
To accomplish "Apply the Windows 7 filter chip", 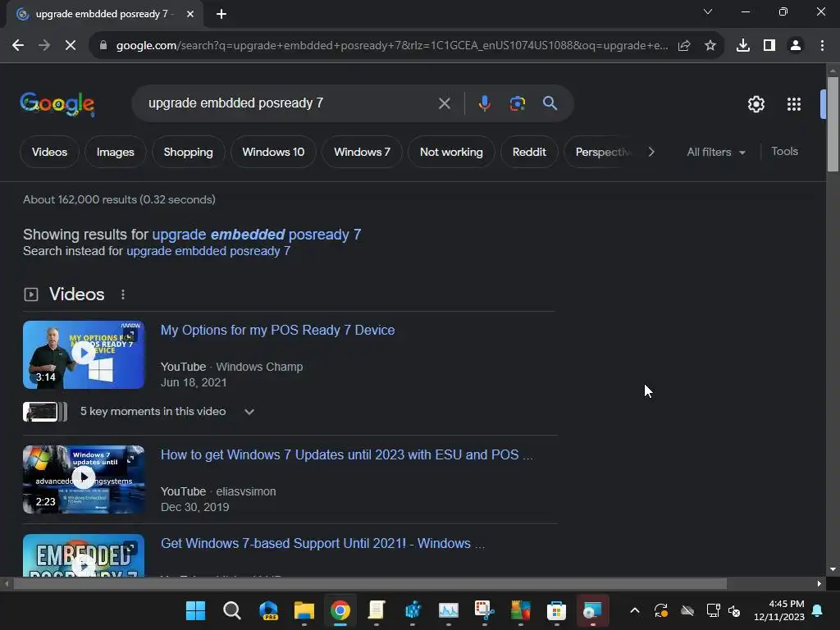I will tap(362, 152).
